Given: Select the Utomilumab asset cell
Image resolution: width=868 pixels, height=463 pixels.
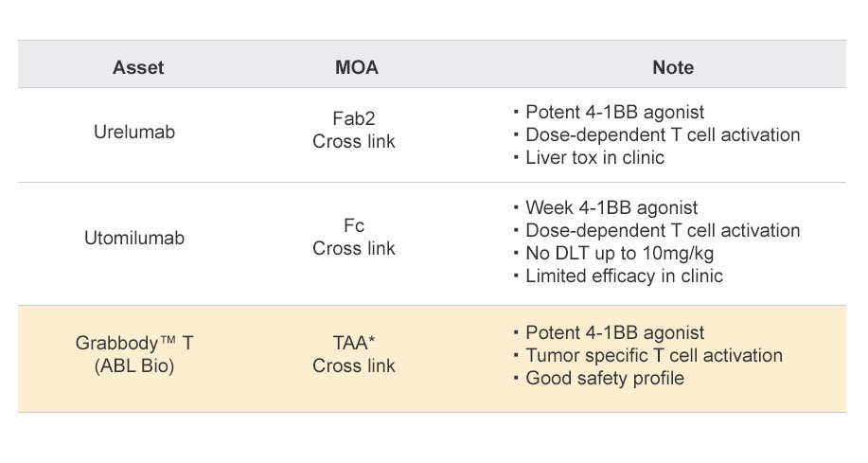Looking at the screenshot, I should tap(134, 239).
